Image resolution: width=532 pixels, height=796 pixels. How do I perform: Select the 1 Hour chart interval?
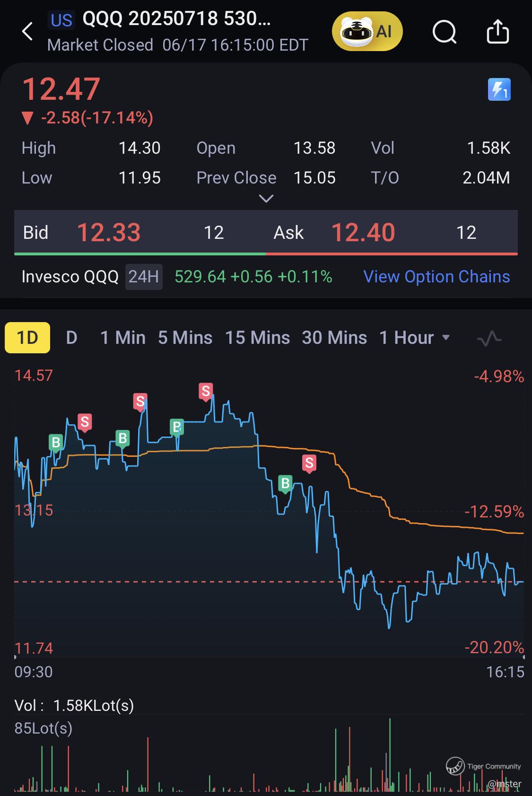(407, 338)
